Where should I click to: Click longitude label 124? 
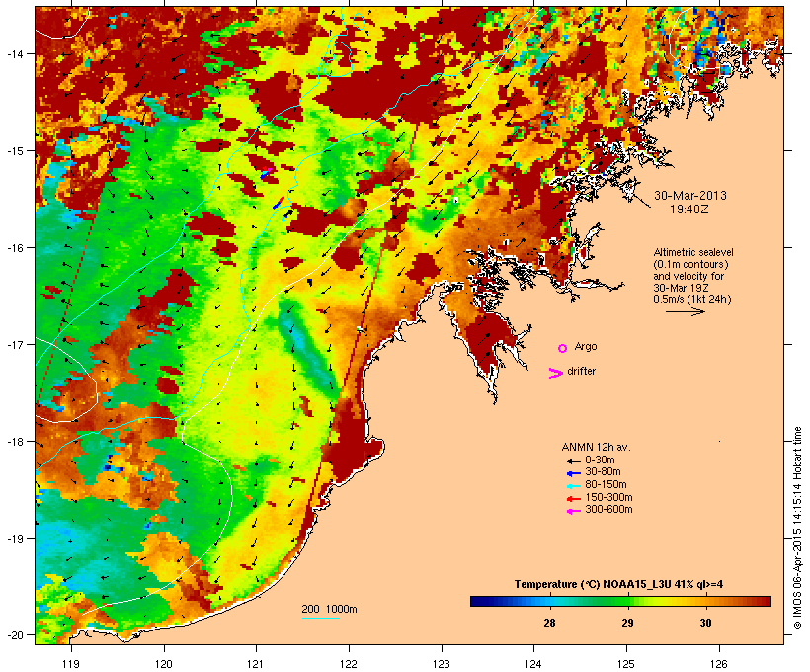click(533, 664)
